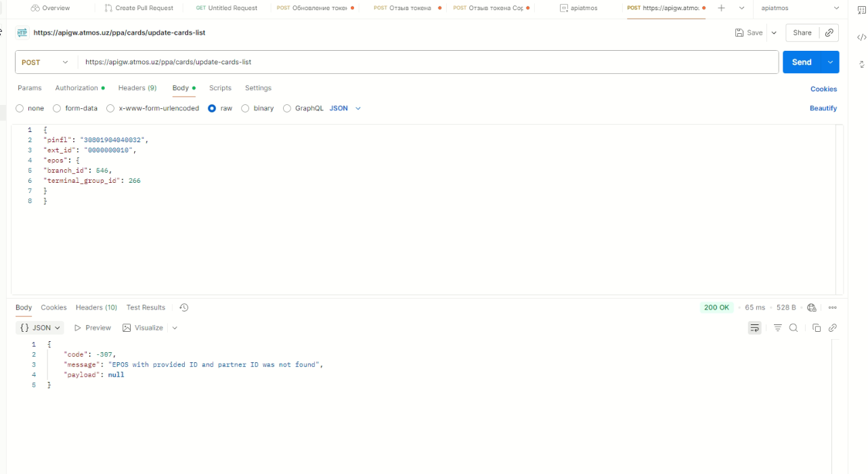
Task: Click the response history clock icon
Action: click(x=183, y=307)
